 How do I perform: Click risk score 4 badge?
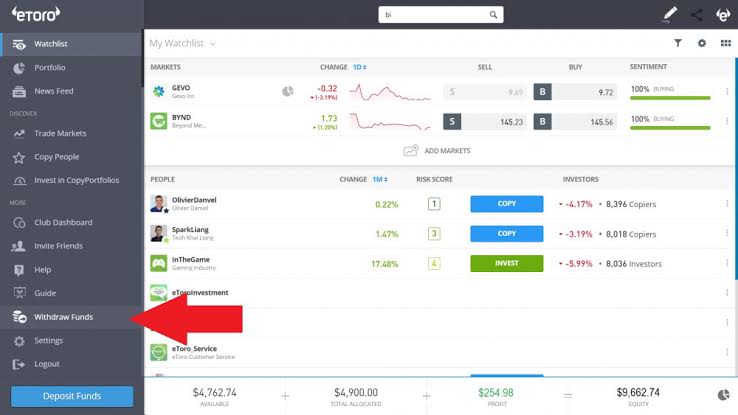(434, 263)
